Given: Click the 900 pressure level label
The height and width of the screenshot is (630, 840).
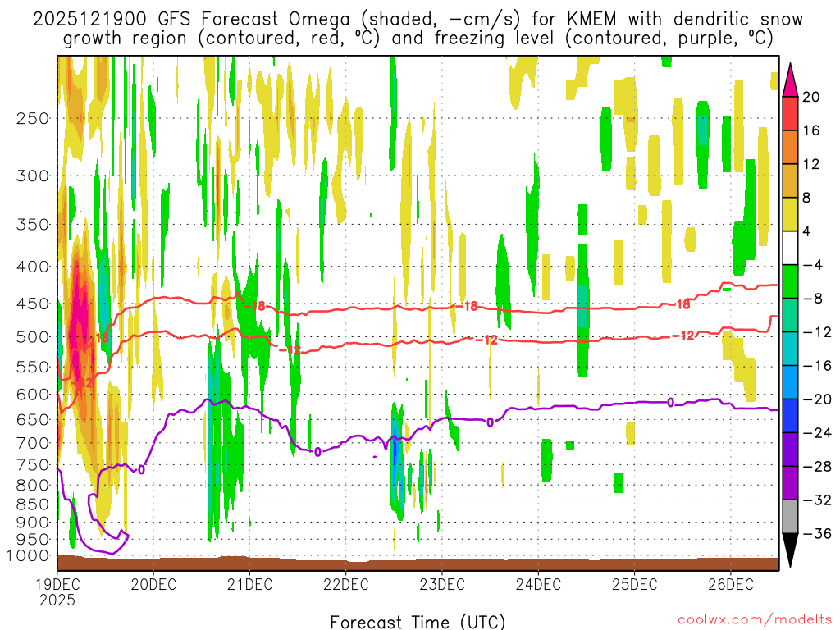Looking at the screenshot, I should coord(33,523).
